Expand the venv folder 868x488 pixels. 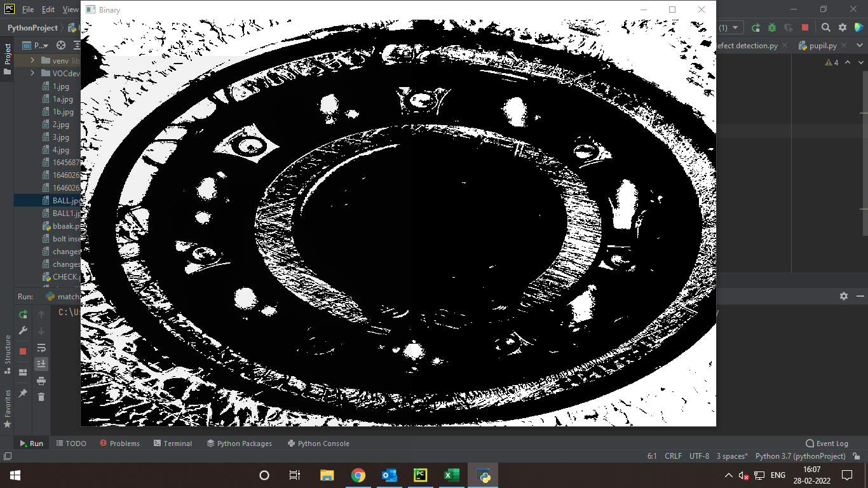(x=32, y=60)
